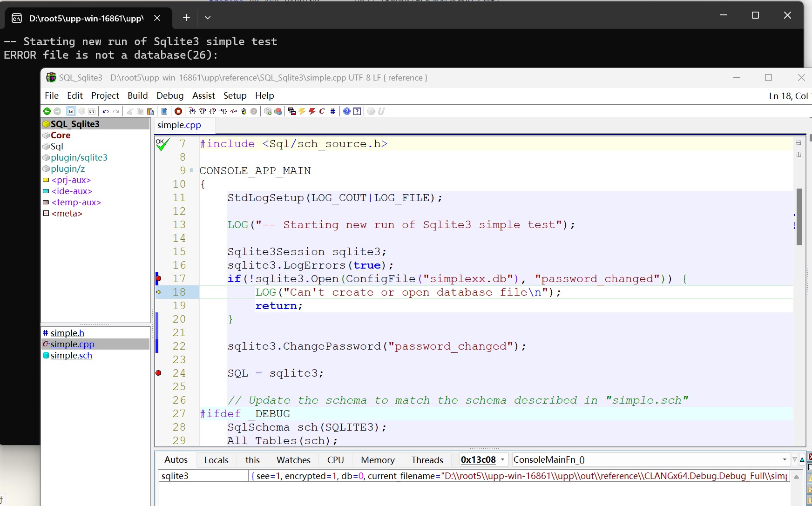The height and width of the screenshot is (506, 812).
Task: Click the blue hash symbol toolbar icon
Action: pos(332,111)
